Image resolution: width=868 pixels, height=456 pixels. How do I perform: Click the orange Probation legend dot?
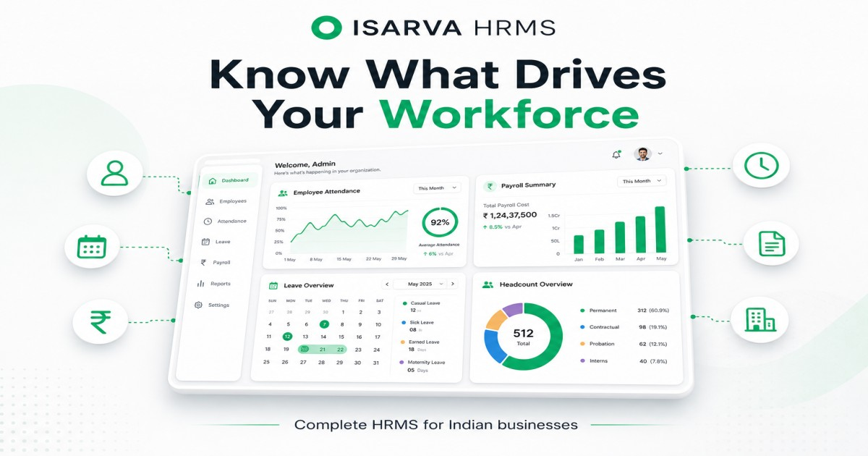point(582,344)
